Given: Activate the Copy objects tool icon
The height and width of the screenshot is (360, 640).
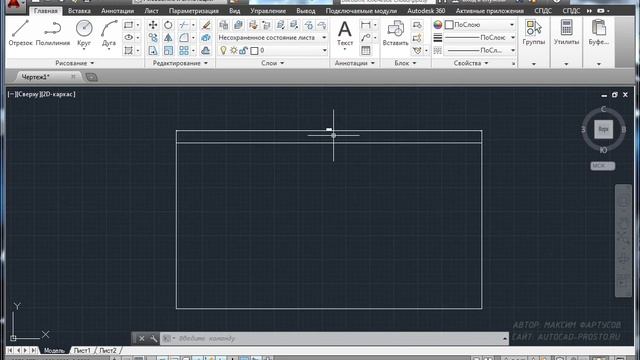Looking at the screenshot, I should coord(153,38).
